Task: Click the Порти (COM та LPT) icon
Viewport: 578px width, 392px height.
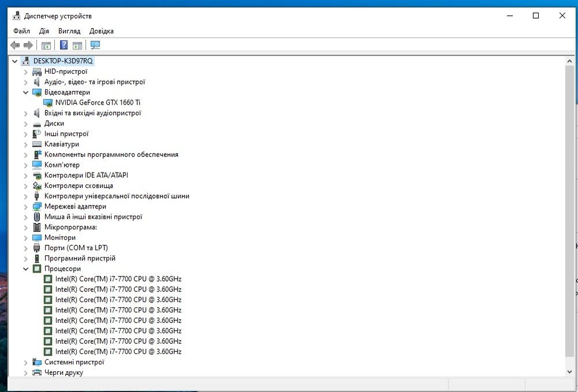Action: (x=37, y=248)
